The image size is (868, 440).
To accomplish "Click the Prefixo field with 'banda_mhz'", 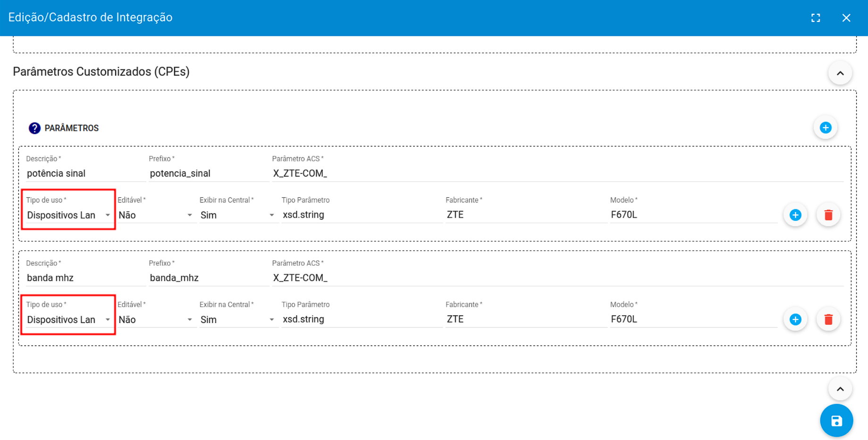I will pos(208,278).
